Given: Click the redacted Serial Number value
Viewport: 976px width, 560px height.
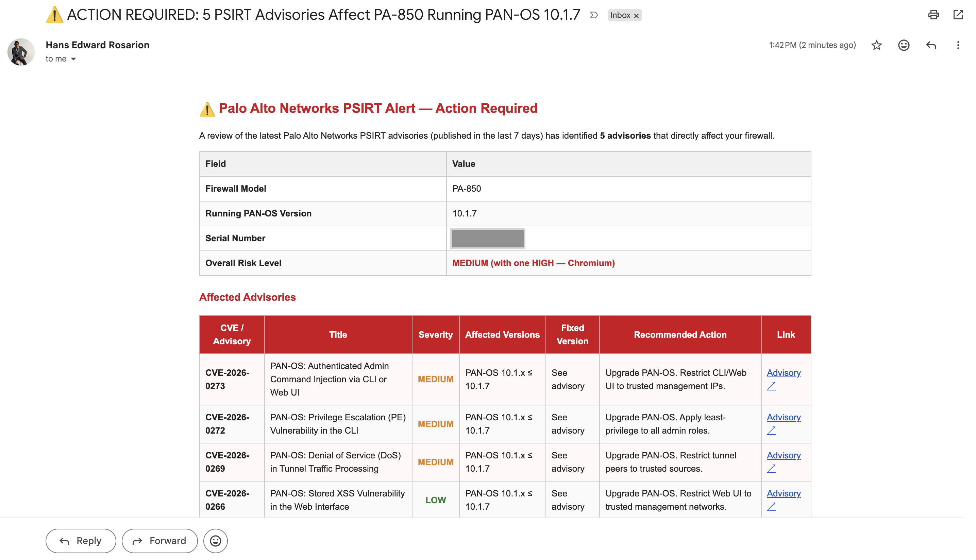Looking at the screenshot, I should (487, 239).
